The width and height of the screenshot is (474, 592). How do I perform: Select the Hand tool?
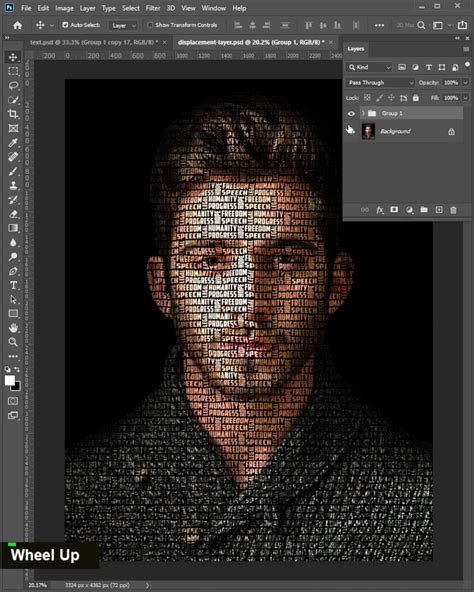(13, 328)
